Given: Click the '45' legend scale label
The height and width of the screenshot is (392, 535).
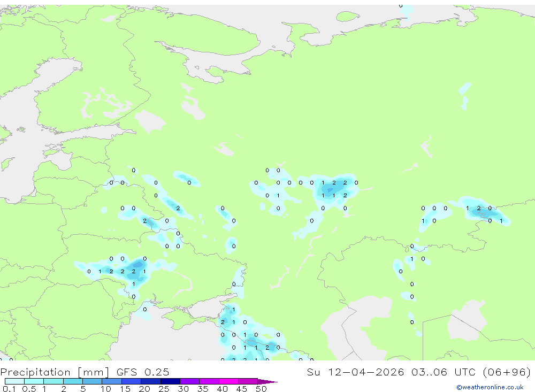Looking at the screenshot, I should tap(242, 389).
